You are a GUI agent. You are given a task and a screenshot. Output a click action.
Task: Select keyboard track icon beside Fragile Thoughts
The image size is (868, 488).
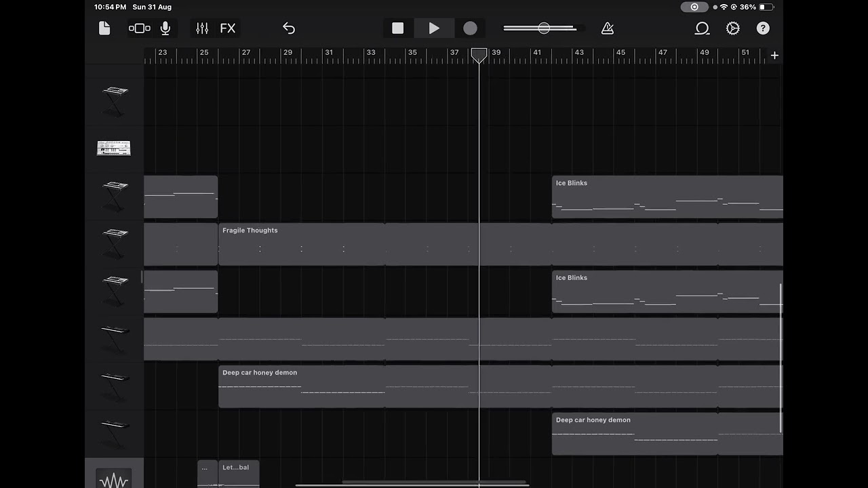point(114,243)
